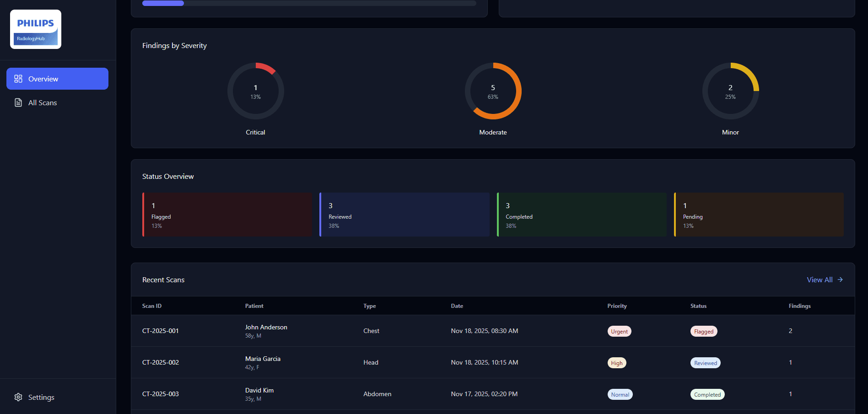Click date Nov 17, 2025, 02:20 PM

pos(484,394)
